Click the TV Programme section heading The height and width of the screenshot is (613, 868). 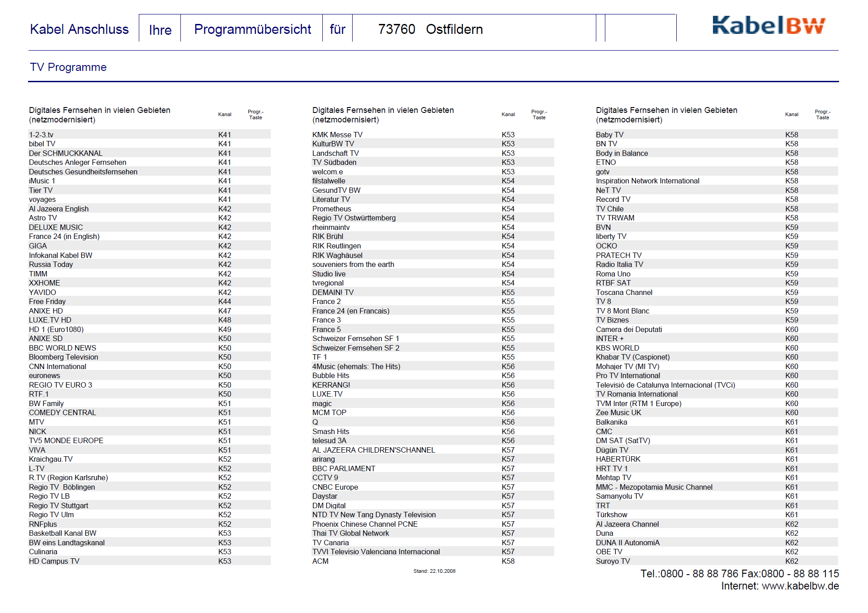tap(68, 67)
